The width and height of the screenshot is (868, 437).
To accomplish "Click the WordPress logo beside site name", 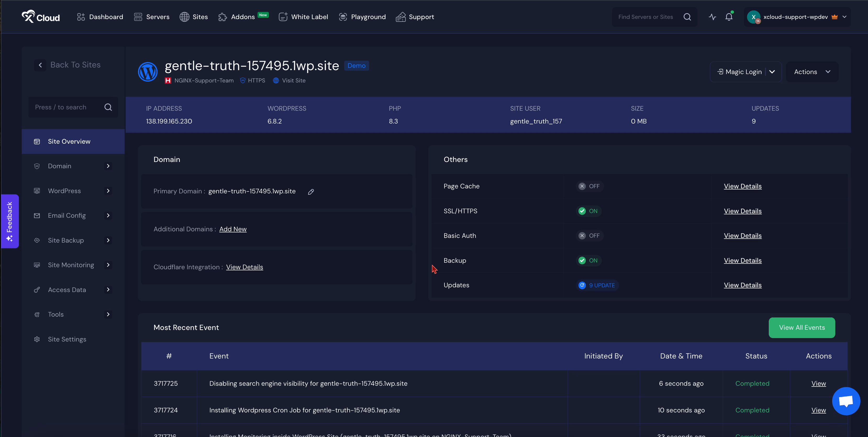I will [x=148, y=72].
